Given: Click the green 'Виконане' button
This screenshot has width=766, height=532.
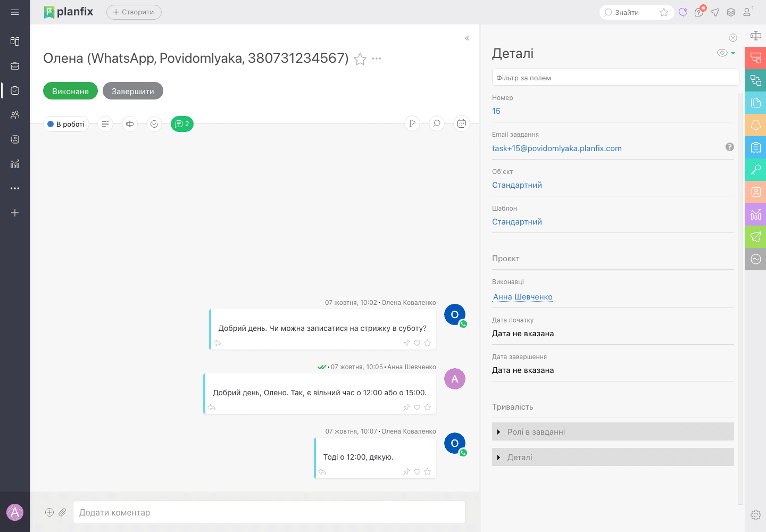Looking at the screenshot, I should (x=70, y=91).
